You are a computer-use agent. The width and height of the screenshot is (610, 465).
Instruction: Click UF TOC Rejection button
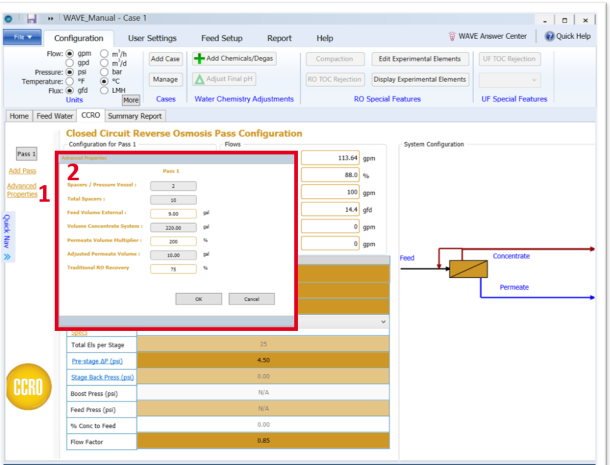[x=510, y=59]
